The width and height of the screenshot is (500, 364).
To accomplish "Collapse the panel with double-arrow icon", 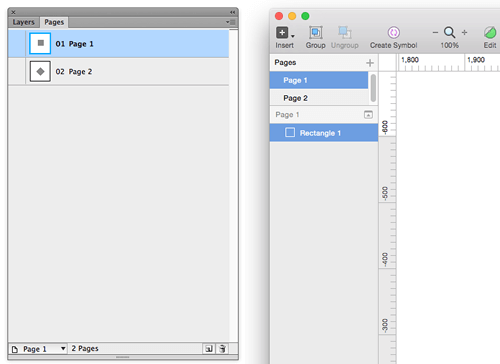I will click(x=232, y=12).
